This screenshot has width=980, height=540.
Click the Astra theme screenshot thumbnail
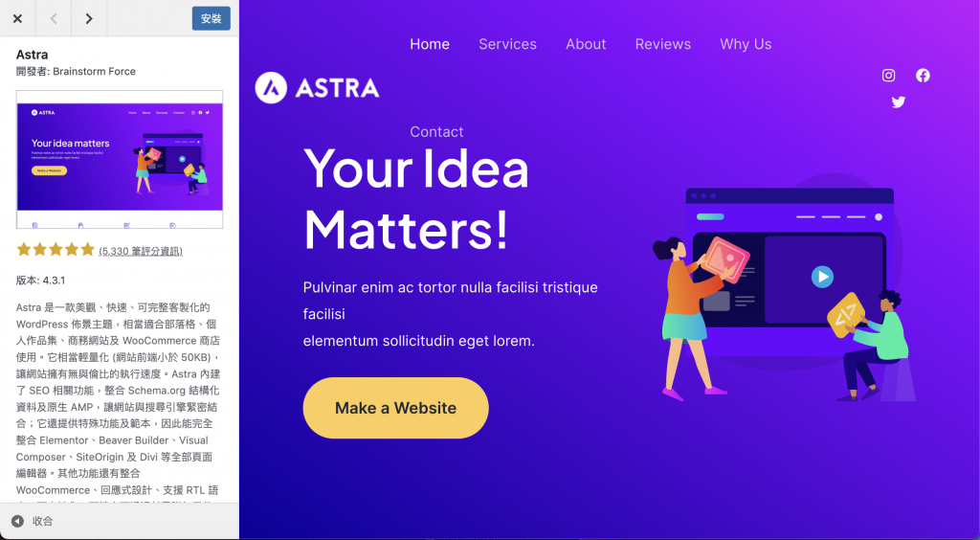point(120,159)
